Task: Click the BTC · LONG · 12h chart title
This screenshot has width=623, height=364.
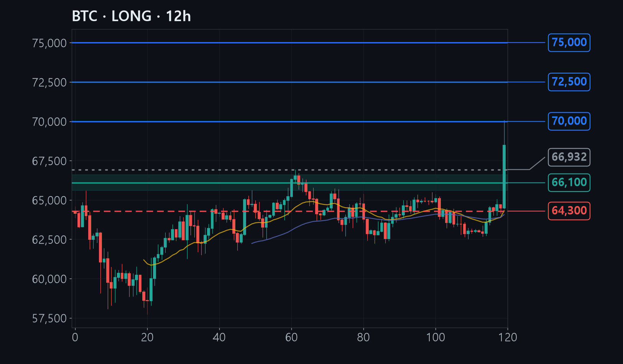Action: point(132,16)
